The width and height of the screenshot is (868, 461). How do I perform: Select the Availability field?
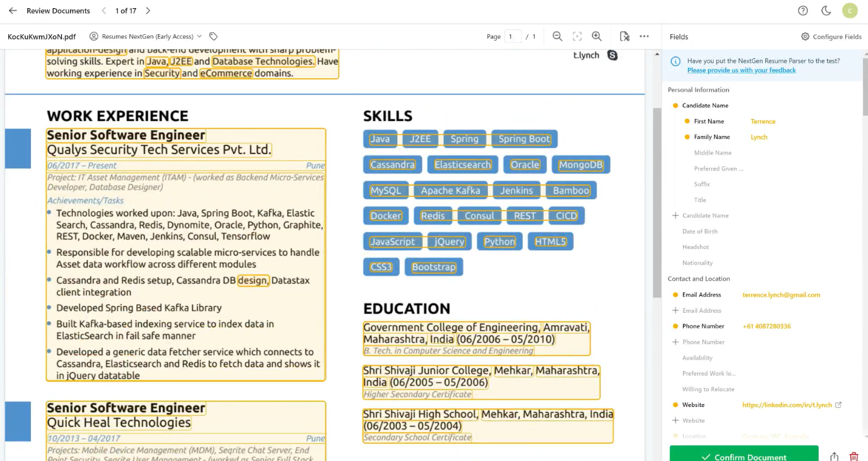pos(697,358)
